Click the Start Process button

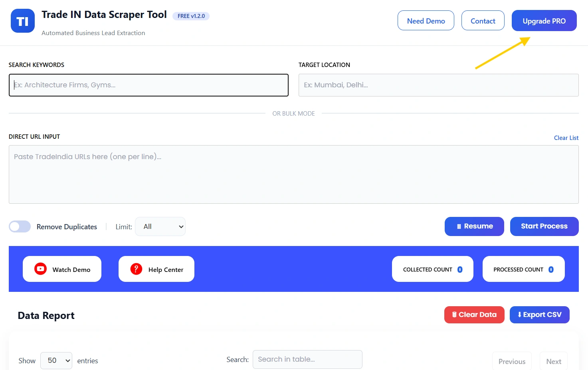[x=544, y=226]
